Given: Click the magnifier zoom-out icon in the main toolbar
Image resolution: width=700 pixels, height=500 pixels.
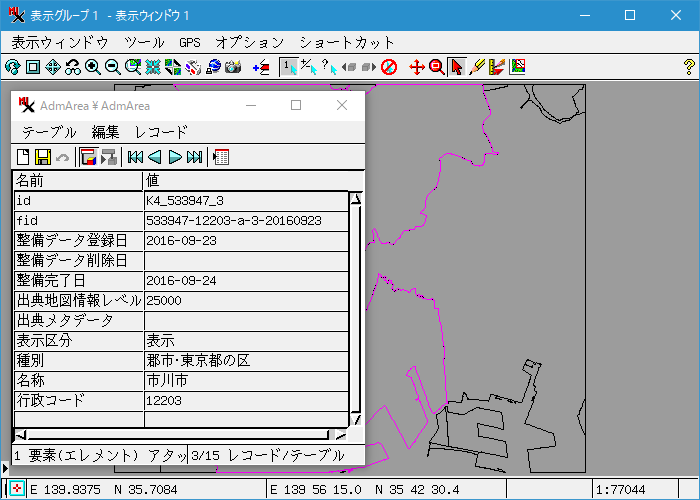Looking at the screenshot, I should 112,67.
